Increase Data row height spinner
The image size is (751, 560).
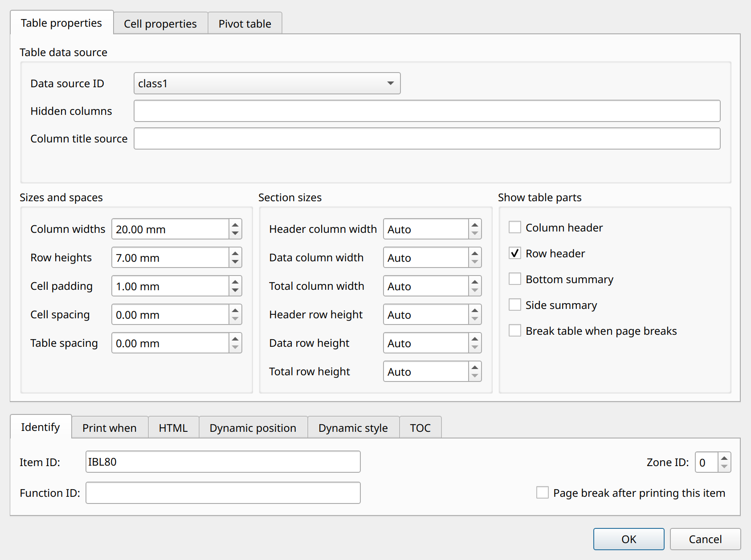pos(475,338)
